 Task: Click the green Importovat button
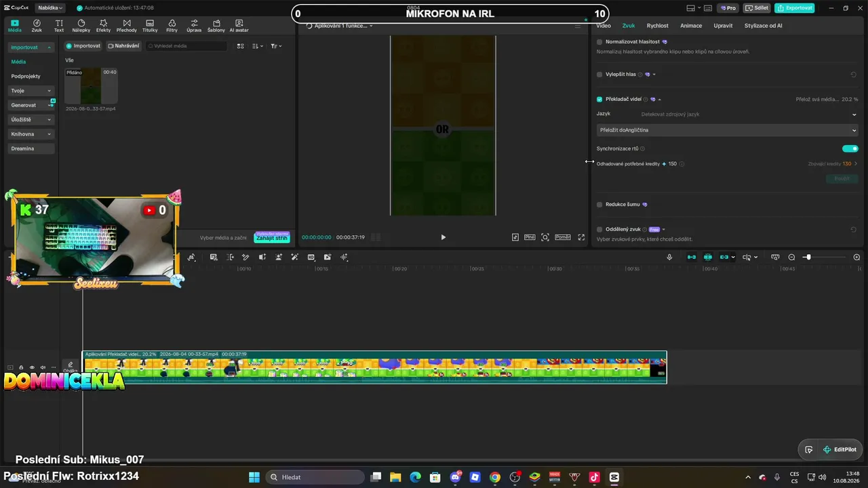coord(83,46)
